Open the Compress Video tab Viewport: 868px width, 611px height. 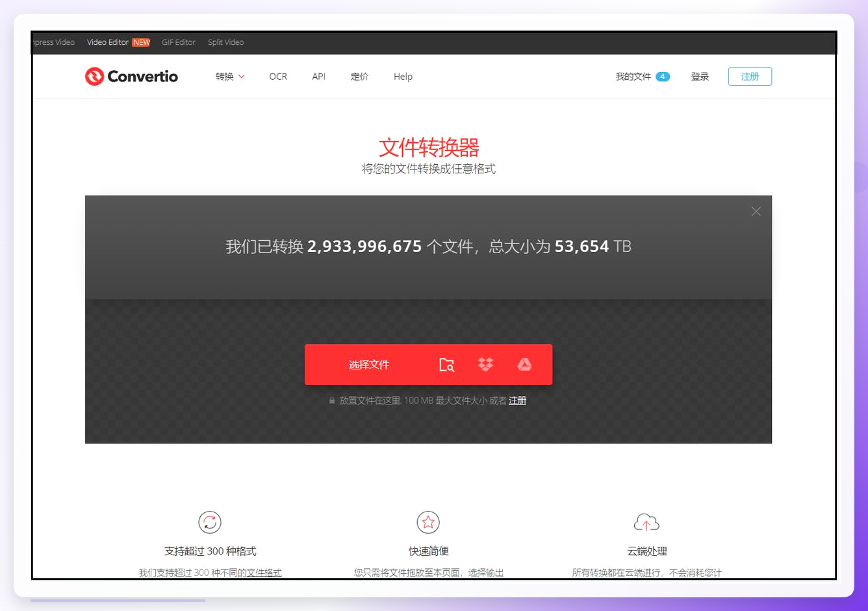53,42
